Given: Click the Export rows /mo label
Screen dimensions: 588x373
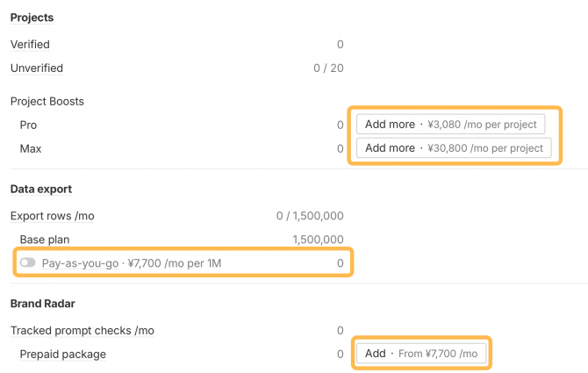Looking at the screenshot, I should click(x=52, y=216).
